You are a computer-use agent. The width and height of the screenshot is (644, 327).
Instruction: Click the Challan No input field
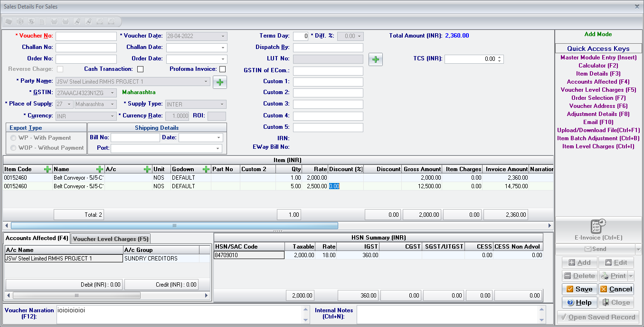[86, 48]
